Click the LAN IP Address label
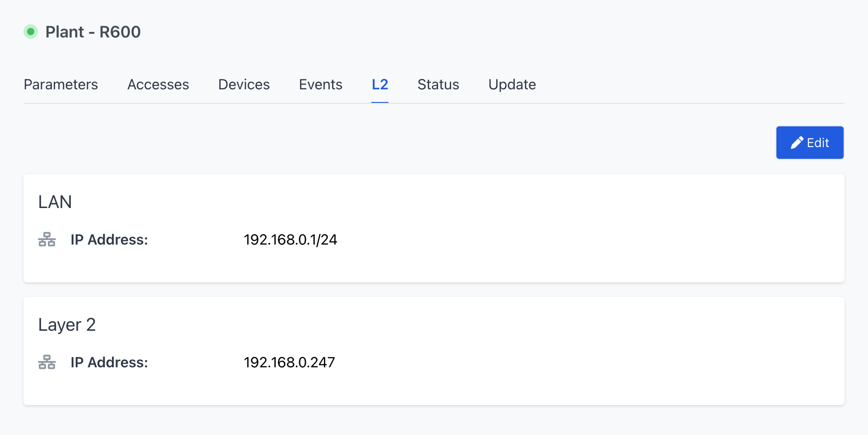The image size is (868, 435). [x=109, y=240]
